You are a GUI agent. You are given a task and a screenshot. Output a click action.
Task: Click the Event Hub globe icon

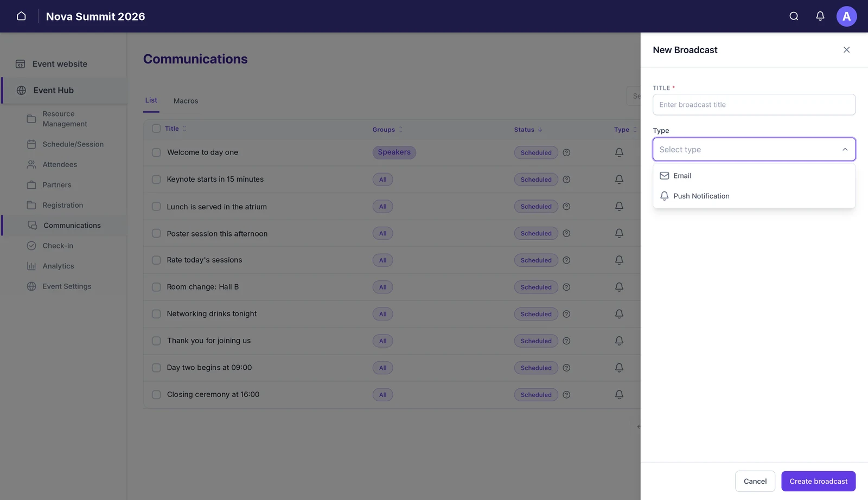[21, 91]
